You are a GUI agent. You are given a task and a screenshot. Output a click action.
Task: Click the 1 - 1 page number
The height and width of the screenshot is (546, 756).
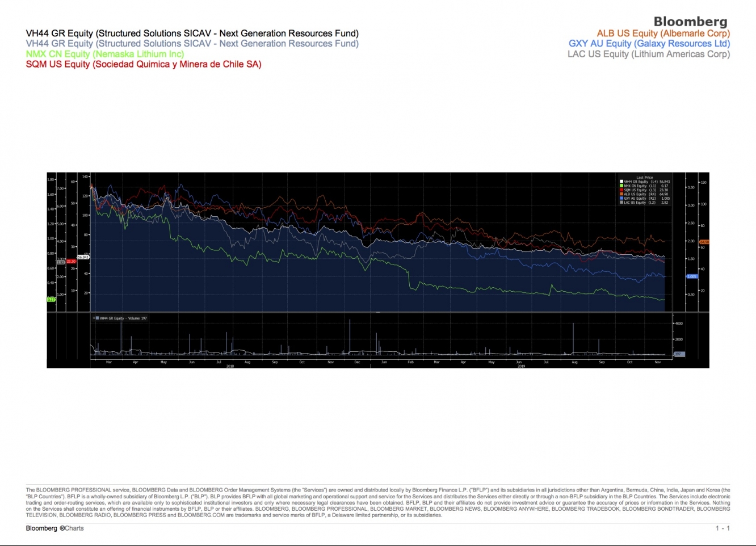click(x=723, y=528)
